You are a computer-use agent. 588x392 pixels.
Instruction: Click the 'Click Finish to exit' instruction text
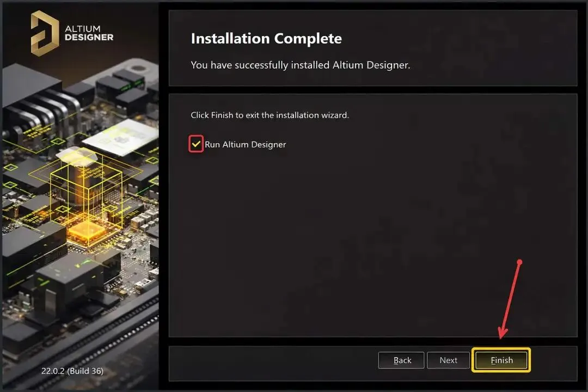(269, 115)
